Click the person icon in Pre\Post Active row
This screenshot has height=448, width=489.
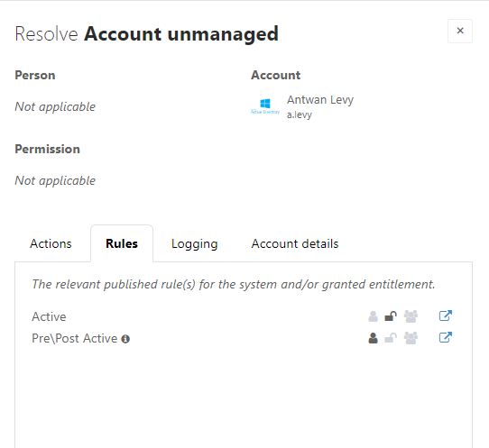point(373,338)
